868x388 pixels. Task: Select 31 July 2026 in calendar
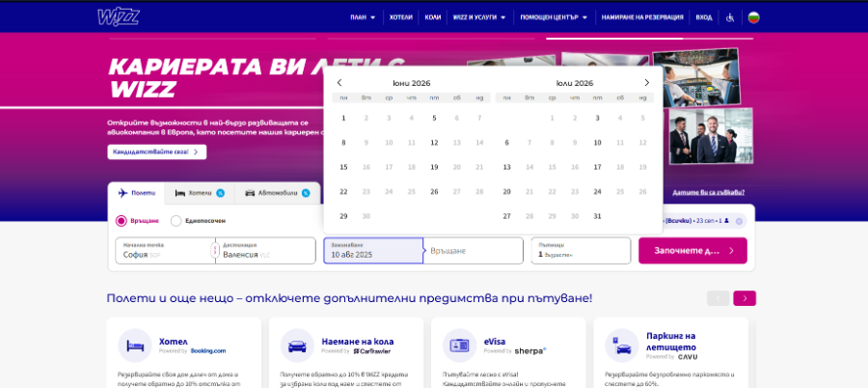pos(597,216)
